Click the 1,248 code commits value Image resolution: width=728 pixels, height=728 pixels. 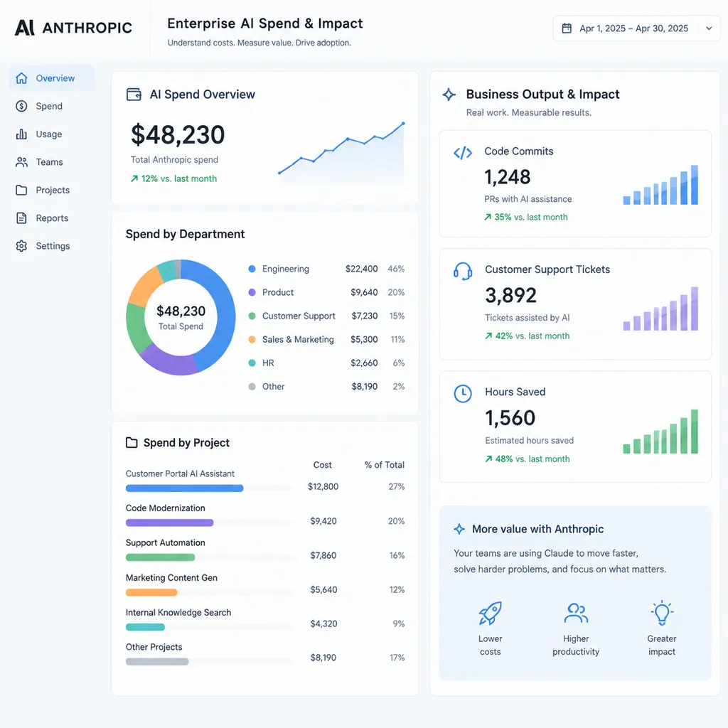click(x=508, y=177)
